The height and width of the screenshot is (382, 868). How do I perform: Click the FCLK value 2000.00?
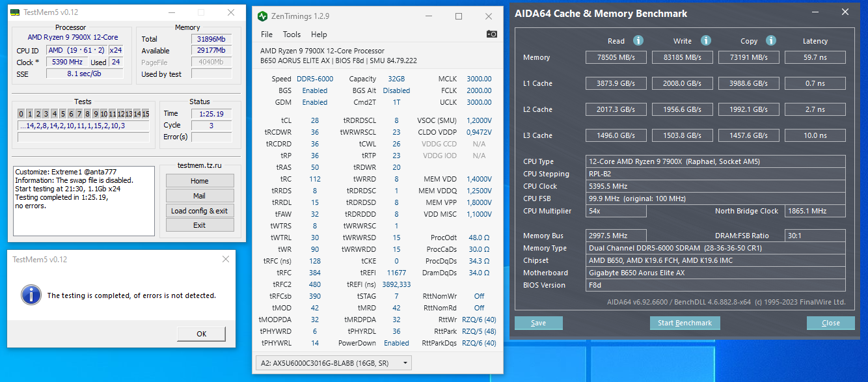pos(479,90)
